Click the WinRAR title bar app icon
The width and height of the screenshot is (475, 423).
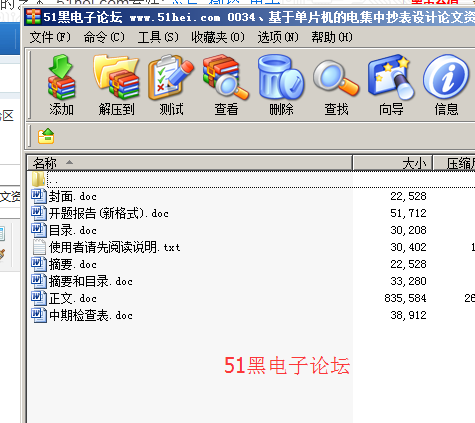tap(33, 17)
